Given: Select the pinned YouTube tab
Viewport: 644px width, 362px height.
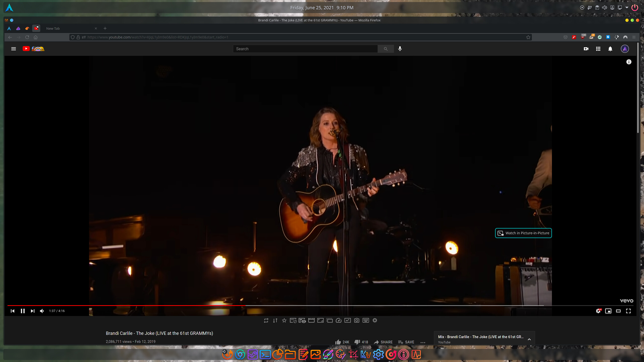Looking at the screenshot, I should click(36, 28).
